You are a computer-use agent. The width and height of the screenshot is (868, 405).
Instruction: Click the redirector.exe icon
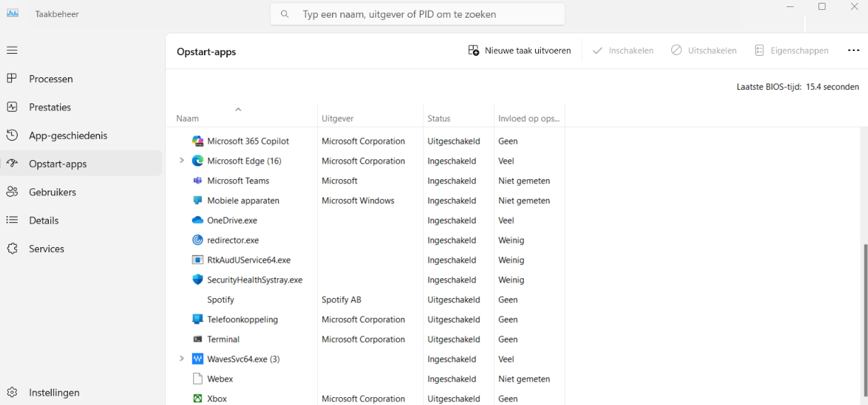[x=198, y=240]
